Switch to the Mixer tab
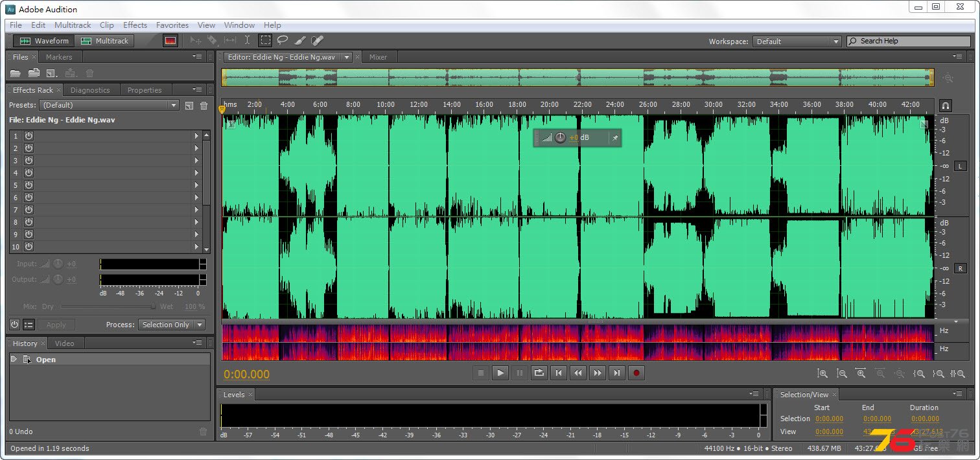Screen dimensions: 980x460 pos(378,57)
